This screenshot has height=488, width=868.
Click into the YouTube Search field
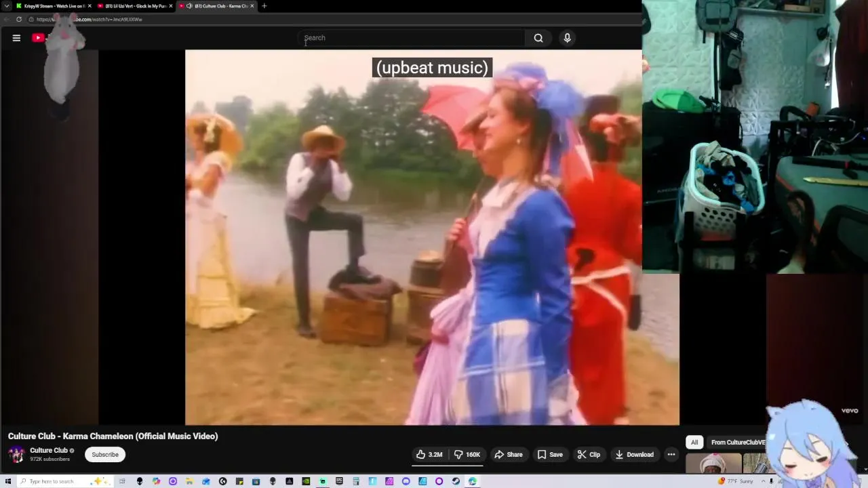pyautogui.click(x=412, y=38)
